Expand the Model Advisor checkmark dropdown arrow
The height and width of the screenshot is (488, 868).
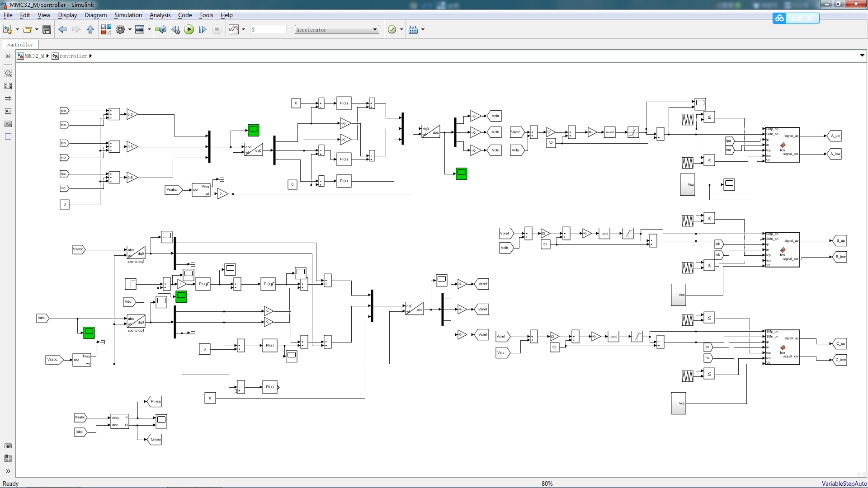(x=401, y=30)
